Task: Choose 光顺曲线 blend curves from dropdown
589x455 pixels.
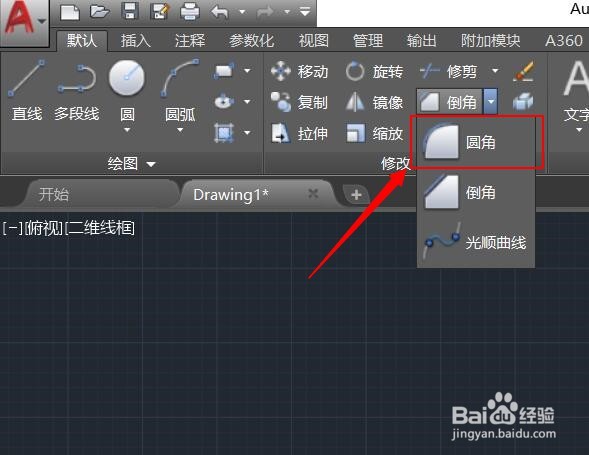Action: (x=476, y=243)
